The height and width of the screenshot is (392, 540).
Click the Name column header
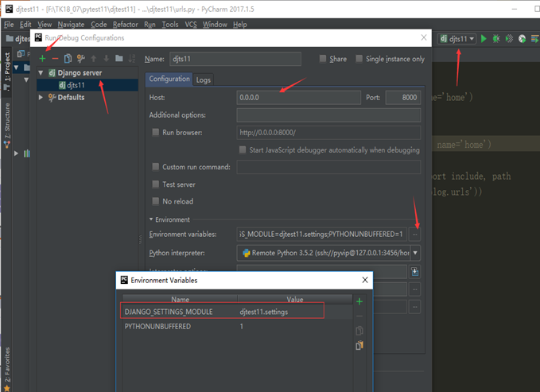pos(180,299)
